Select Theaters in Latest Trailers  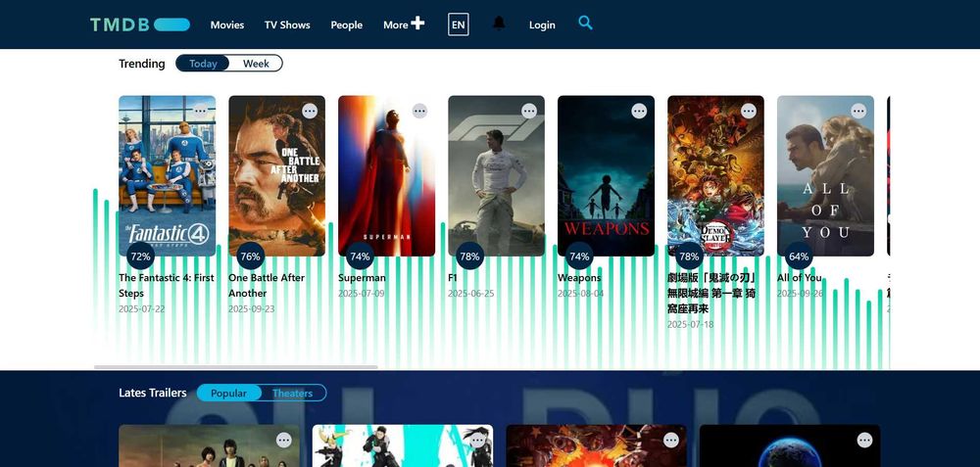click(292, 393)
